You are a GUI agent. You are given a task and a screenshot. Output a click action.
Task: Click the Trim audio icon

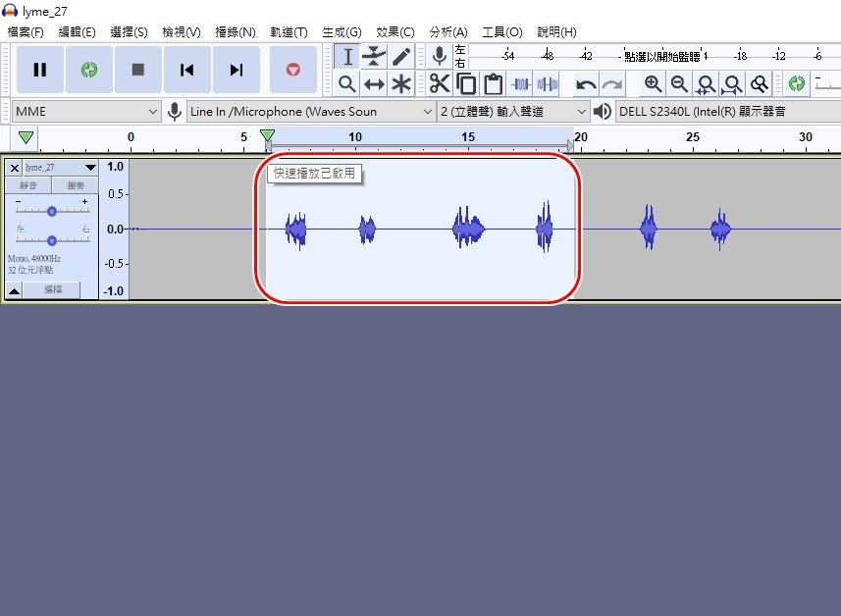[x=520, y=84]
